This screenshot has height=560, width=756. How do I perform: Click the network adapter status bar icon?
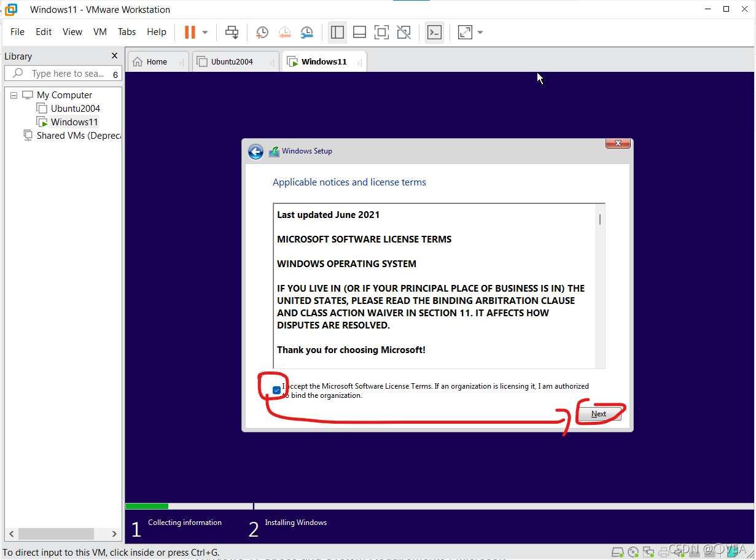(648, 551)
